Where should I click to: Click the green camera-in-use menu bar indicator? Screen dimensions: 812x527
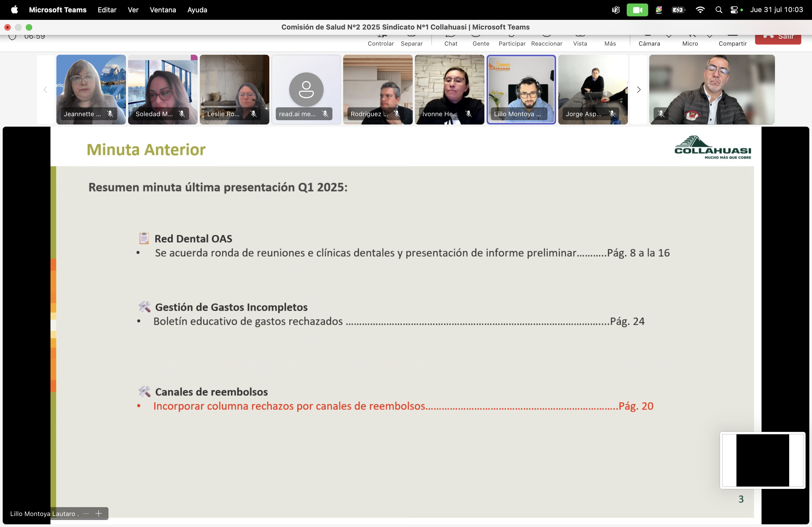(637, 10)
